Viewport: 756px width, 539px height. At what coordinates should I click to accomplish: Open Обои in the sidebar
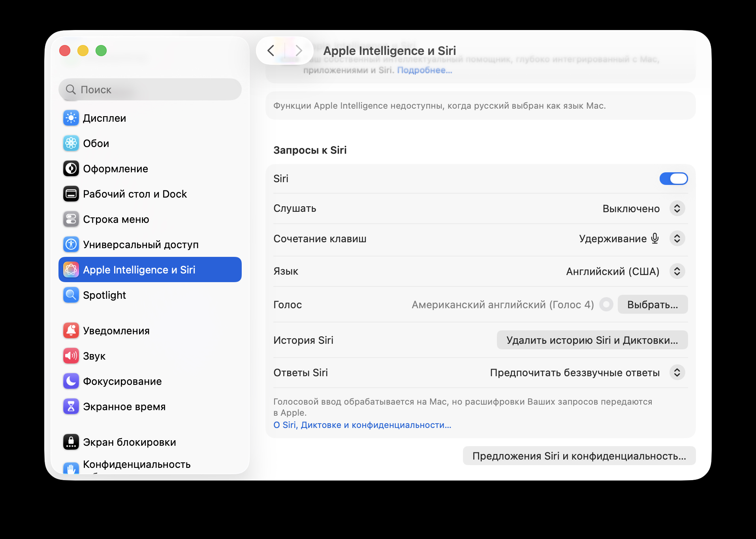150,143
